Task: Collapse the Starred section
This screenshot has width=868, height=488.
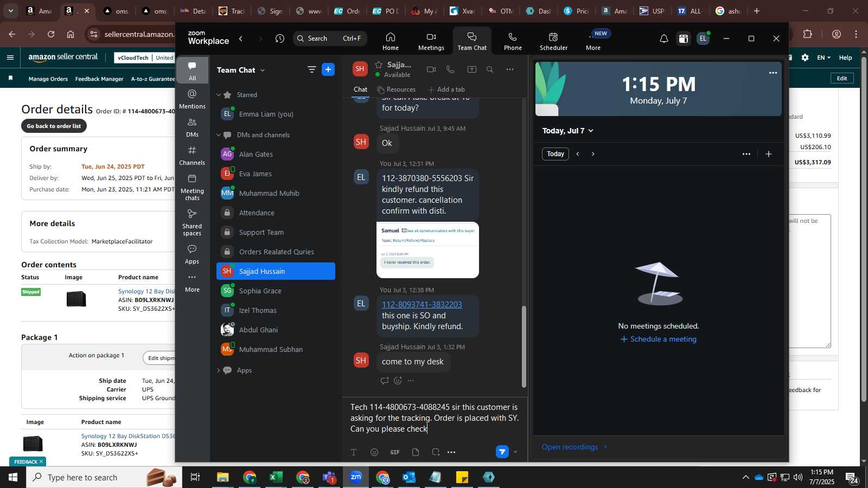Action: click(219, 95)
